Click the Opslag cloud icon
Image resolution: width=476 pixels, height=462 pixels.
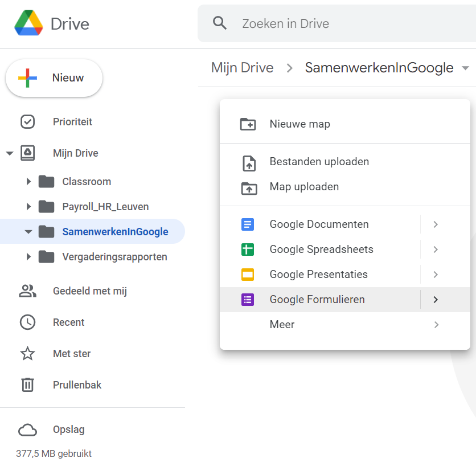(28, 430)
